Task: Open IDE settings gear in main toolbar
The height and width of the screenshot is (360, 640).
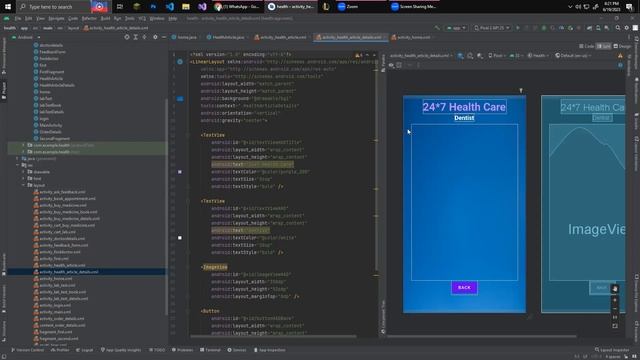Action: point(627,28)
